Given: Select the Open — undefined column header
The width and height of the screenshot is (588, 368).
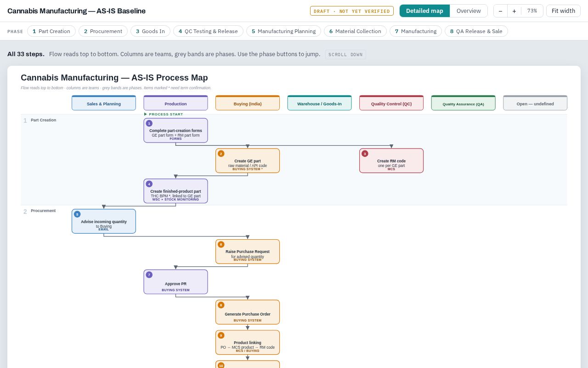Looking at the screenshot, I should click(535, 103).
